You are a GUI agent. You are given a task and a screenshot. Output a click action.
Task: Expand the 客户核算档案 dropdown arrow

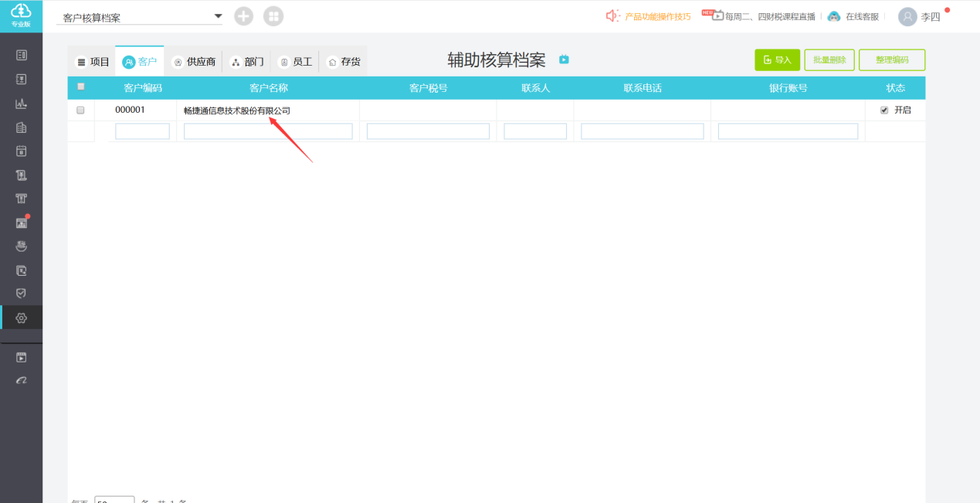218,16
